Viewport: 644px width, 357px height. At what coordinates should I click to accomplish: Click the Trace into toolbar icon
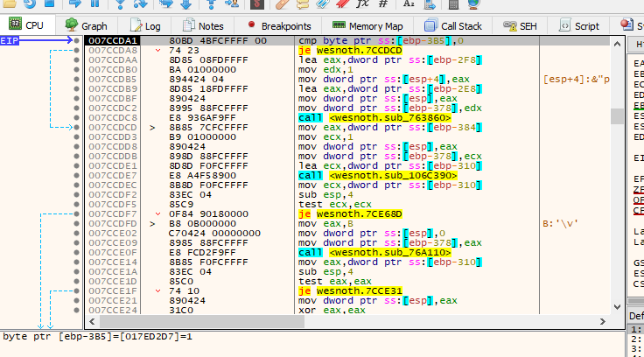pyautogui.click(x=166, y=4)
